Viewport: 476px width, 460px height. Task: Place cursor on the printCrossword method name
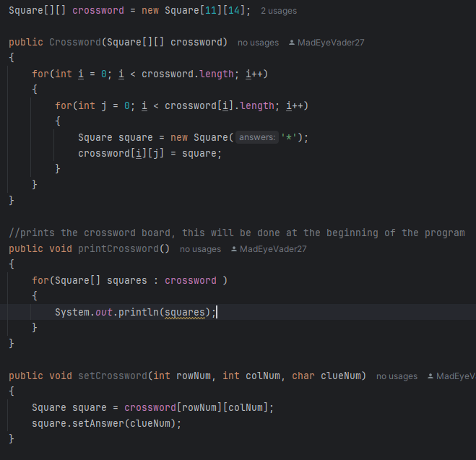click(118, 249)
